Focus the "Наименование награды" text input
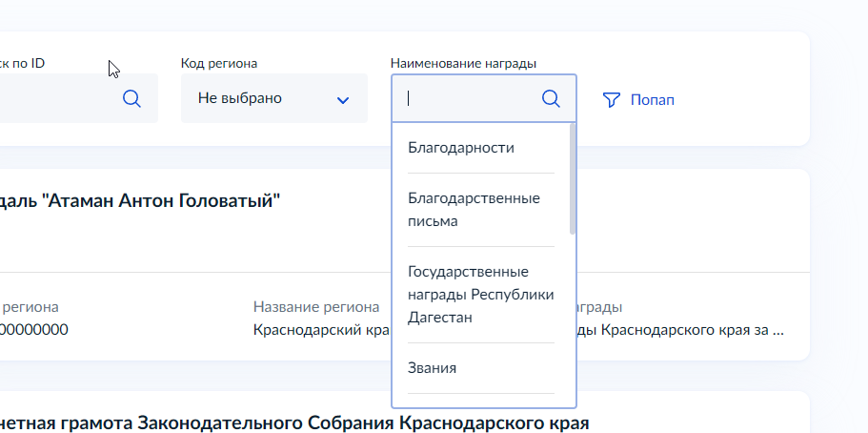The image size is (868, 433). pyautogui.click(x=467, y=98)
